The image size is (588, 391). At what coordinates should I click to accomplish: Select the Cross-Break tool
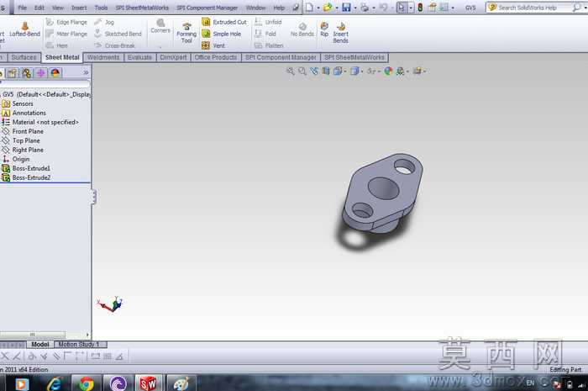tap(114, 45)
